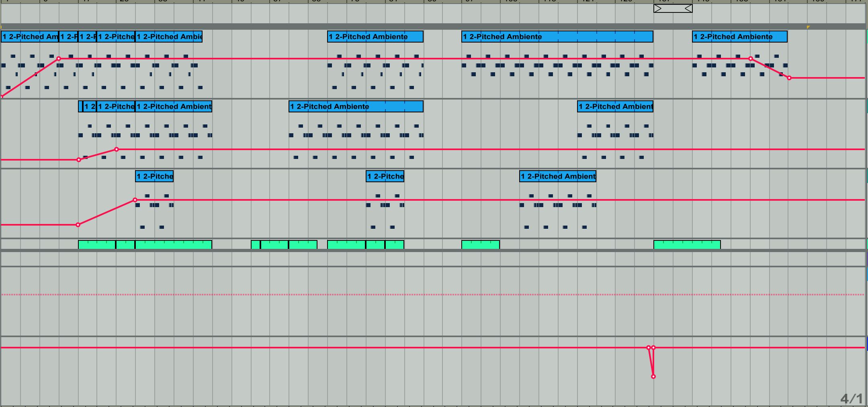Screen dimensions: 868x407
Task: Activate the first 1 2-Pitched Ambiente clip
Action: click(29, 37)
